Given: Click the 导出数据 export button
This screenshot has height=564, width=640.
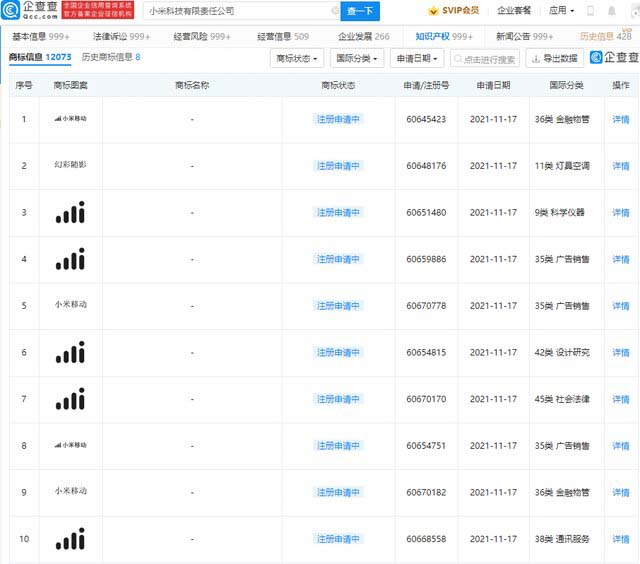Looking at the screenshot, I should [555, 59].
